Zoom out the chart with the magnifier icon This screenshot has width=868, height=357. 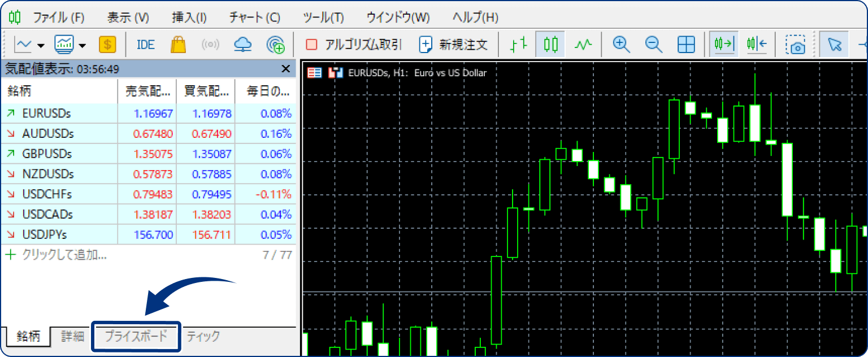click(x=653, y=43)
